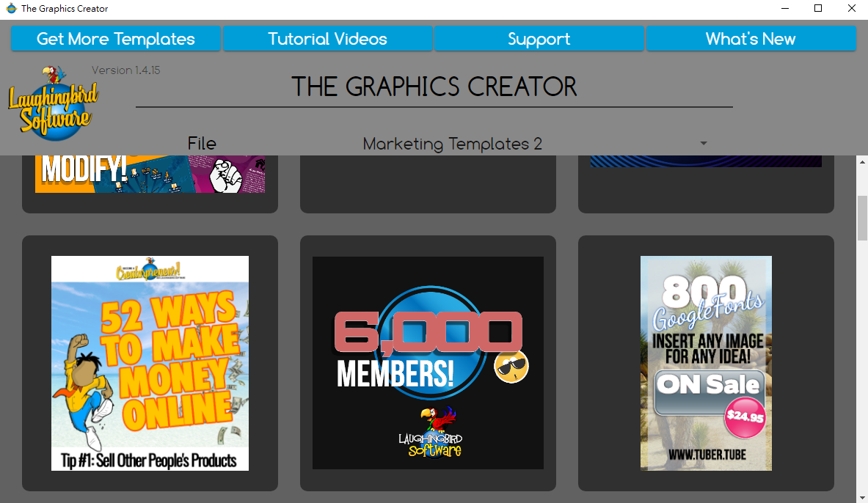Select the 52 Ways To Make Money Online template

pos(150,363)
